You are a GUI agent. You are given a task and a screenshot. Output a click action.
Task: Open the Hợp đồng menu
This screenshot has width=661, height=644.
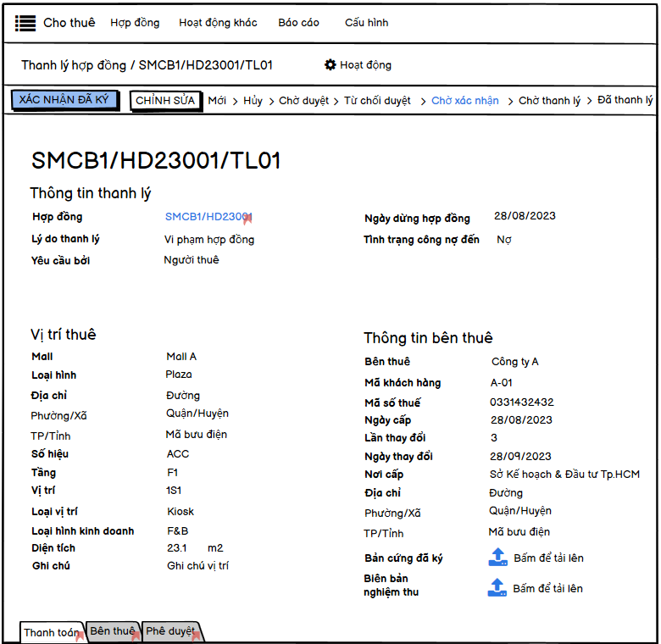(135, 23)
